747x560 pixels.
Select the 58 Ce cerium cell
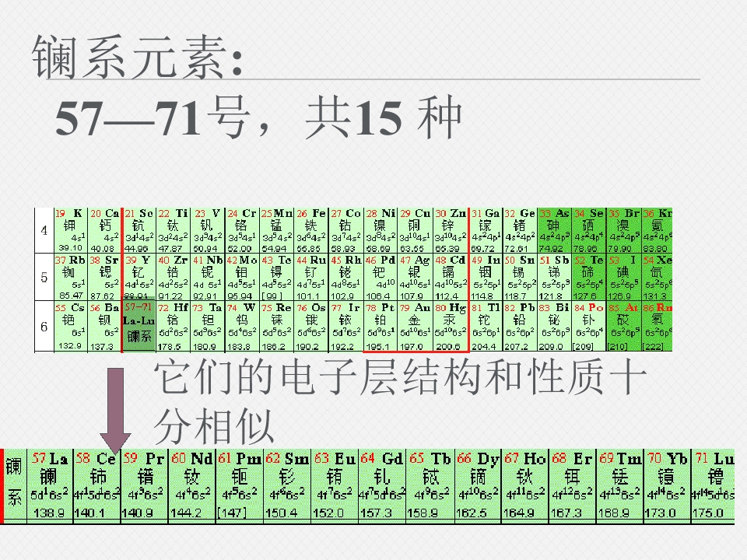pos(96,485)
